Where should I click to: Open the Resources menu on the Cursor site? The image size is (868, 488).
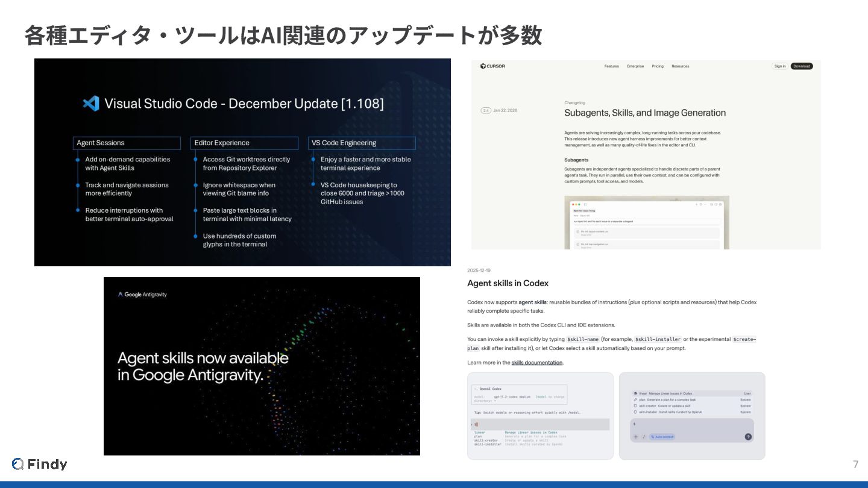680,66
